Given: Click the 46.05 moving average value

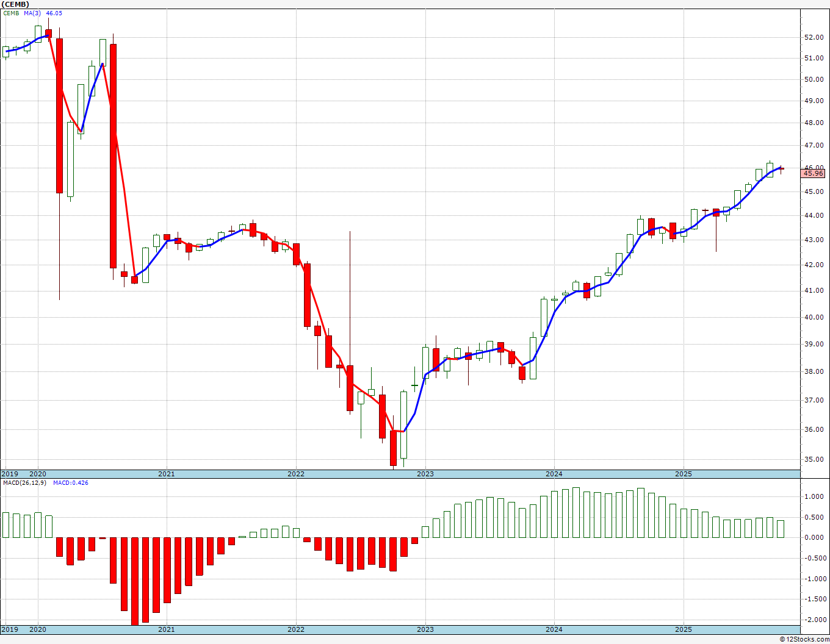Looking at the screenshot, I should point(54,13).
